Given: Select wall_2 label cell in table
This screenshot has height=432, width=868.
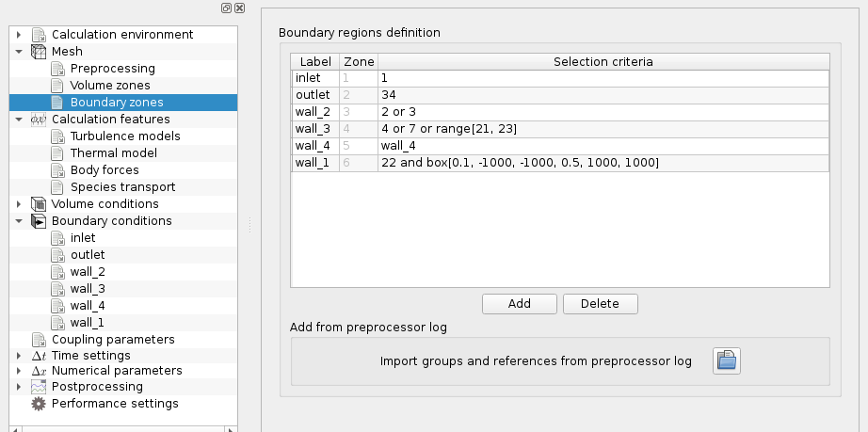Looking at the screenshot, I should pyautogui.click(x=315, y=112).
